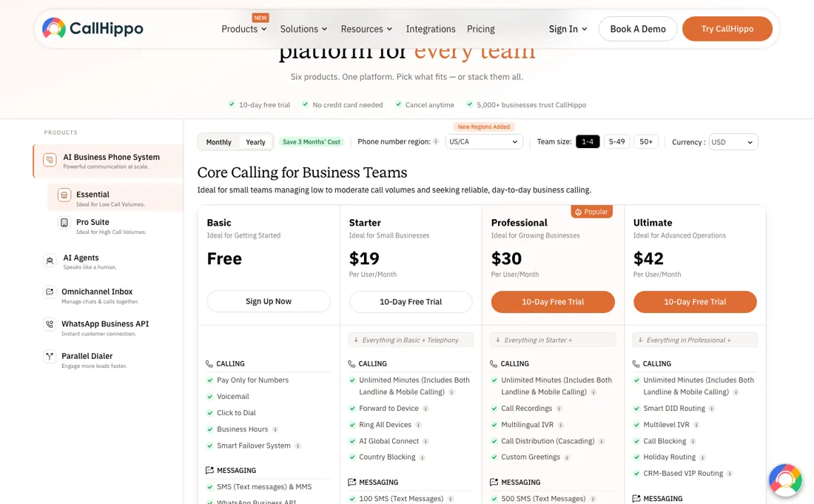Switch billing to Yearly

pyautogui.click(x=255, y=142)
